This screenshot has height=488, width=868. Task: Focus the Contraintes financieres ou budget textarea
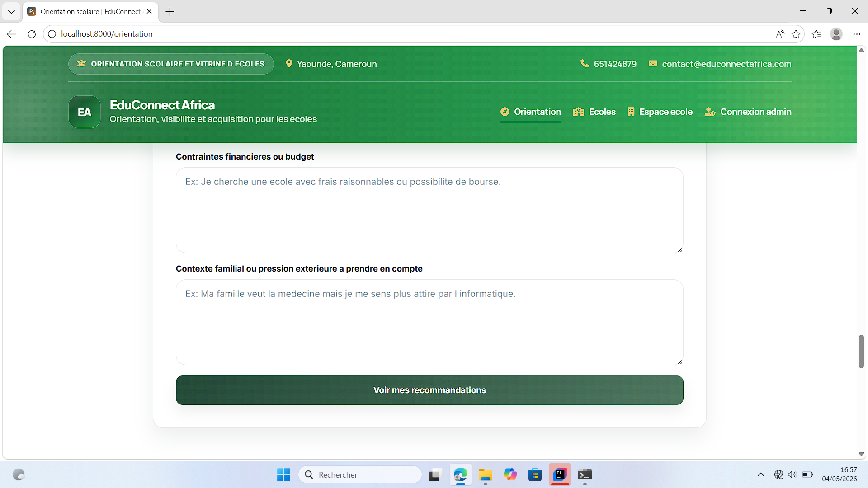point(429,210)
